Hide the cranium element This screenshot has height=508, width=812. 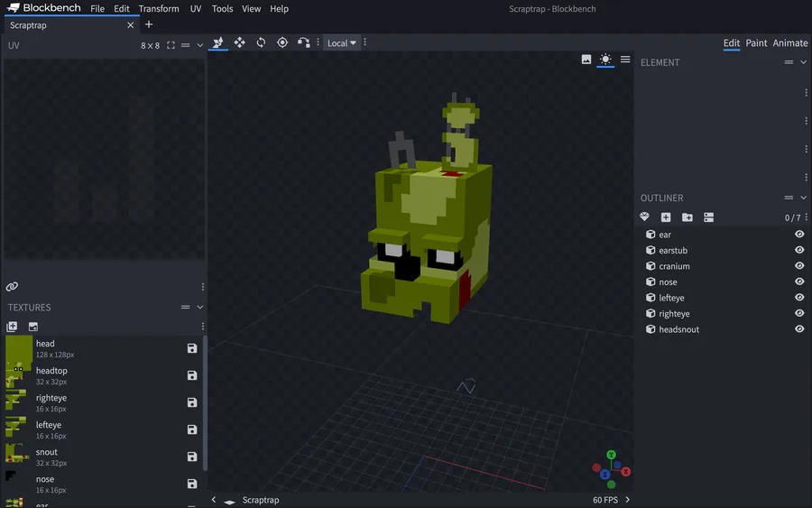(799, 265)
